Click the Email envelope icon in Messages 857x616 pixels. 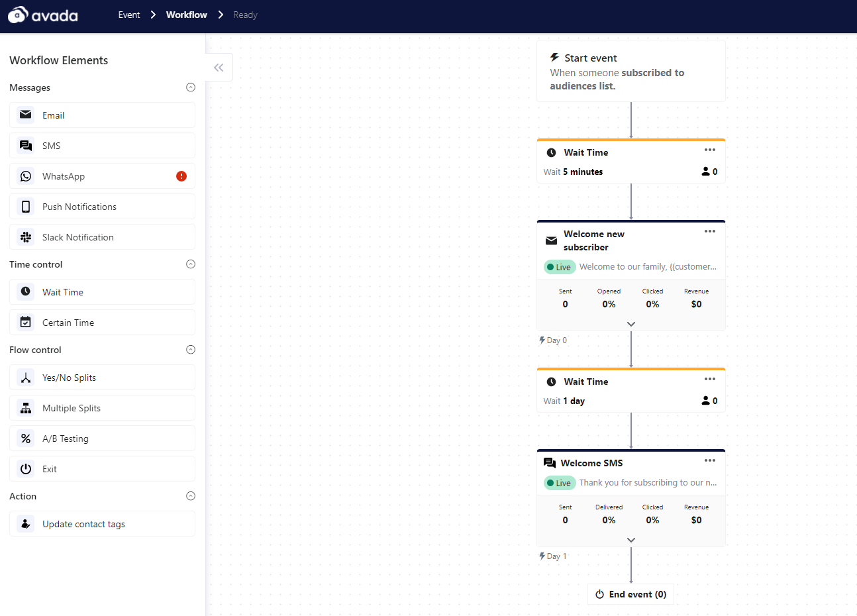pyautogui.click(x=26, y=115)
